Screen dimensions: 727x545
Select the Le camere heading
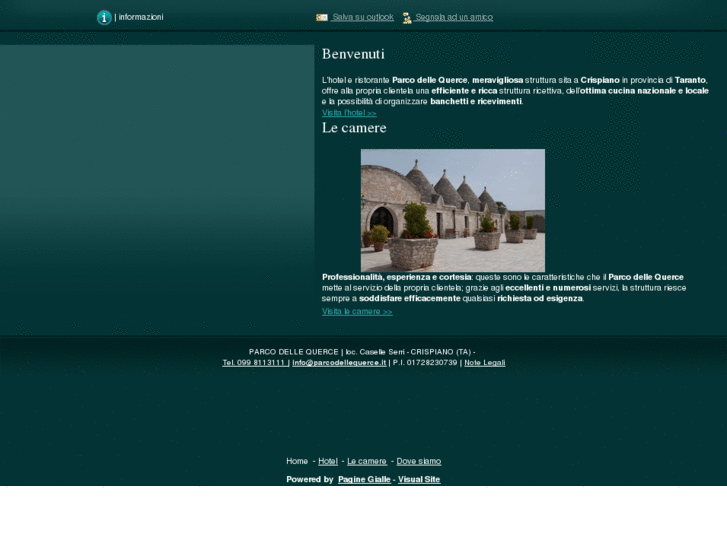pyautogui.click(x=354, y=128)
